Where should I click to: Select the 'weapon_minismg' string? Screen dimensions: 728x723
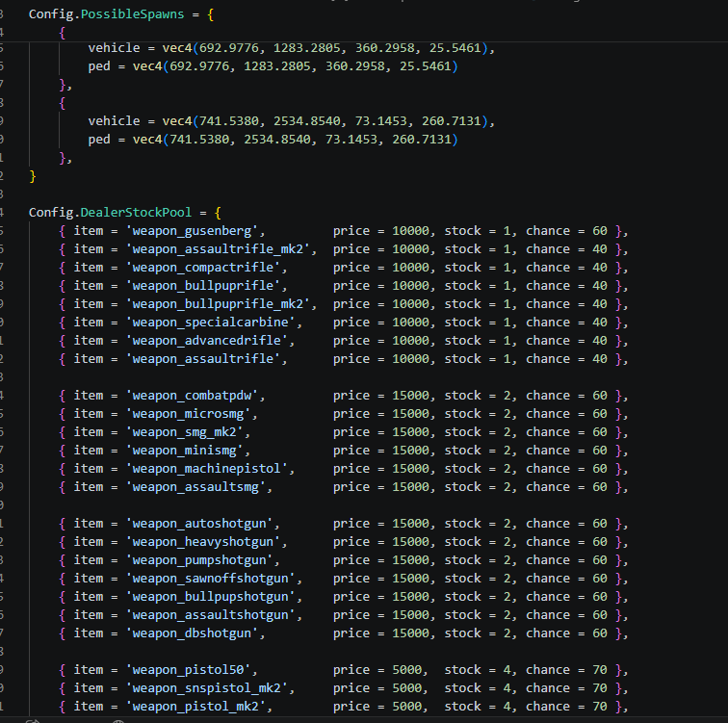[185, 451]
